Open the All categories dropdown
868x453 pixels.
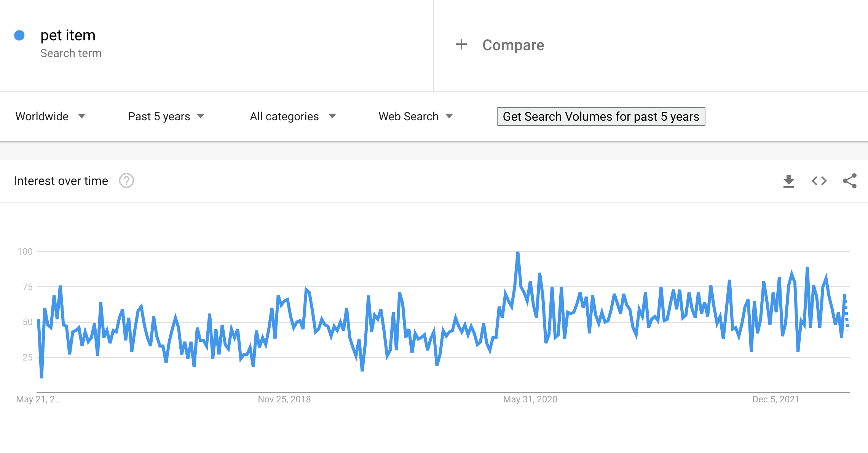[x=293, y=116]
